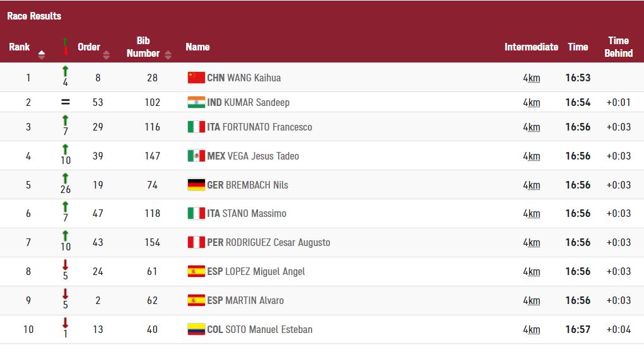
Task: Sort by Order column sort arrows
Action: pyautogui.click(x=106, y=54)
